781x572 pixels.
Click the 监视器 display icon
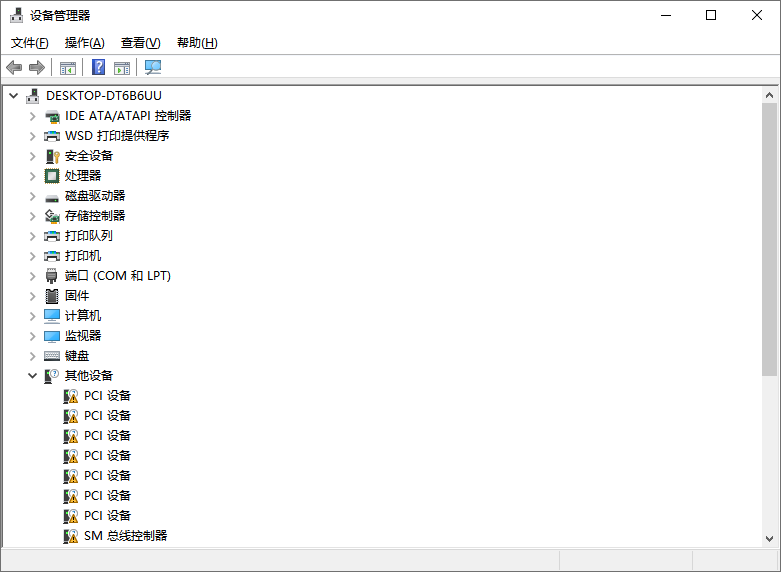point(52,336)
